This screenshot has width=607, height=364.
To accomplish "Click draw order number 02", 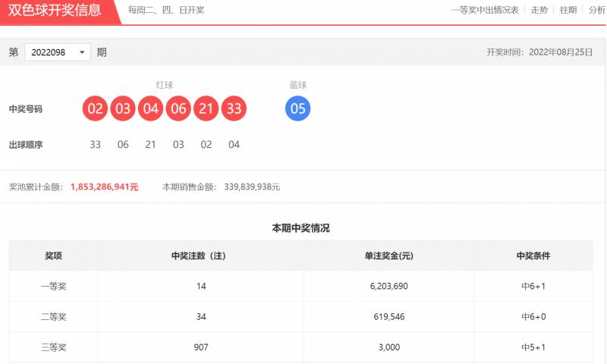I will 206,145.
